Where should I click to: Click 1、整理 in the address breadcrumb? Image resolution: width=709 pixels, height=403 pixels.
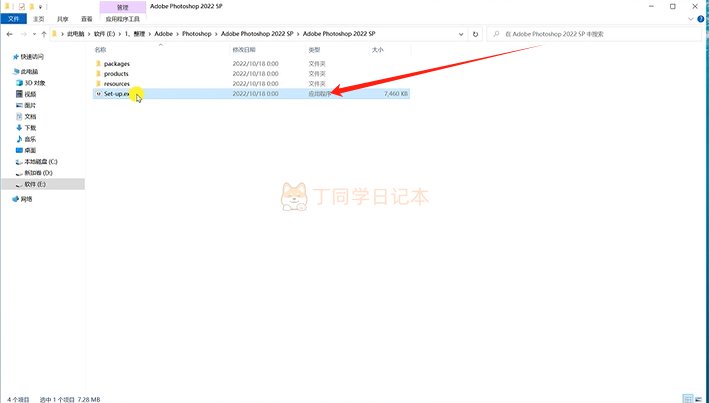134,34
